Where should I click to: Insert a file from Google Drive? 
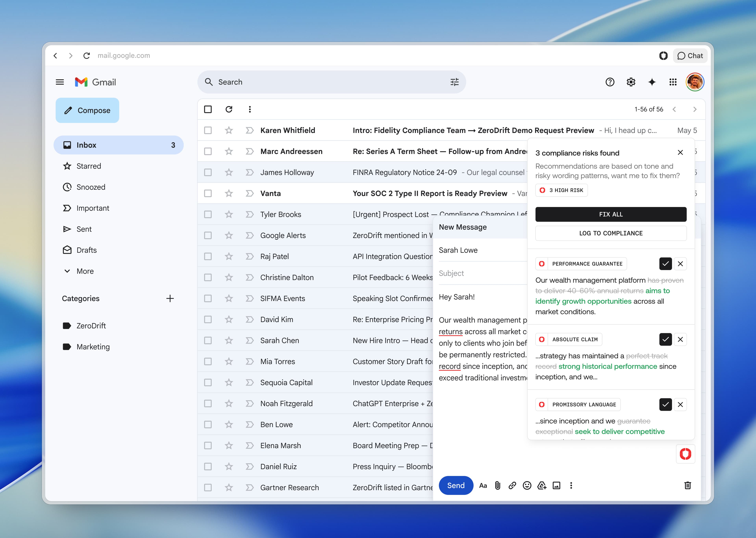point(542,486)
